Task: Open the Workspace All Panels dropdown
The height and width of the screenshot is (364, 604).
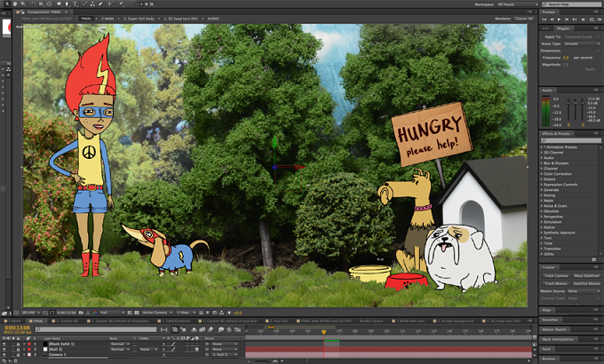Action: (517, 4)
